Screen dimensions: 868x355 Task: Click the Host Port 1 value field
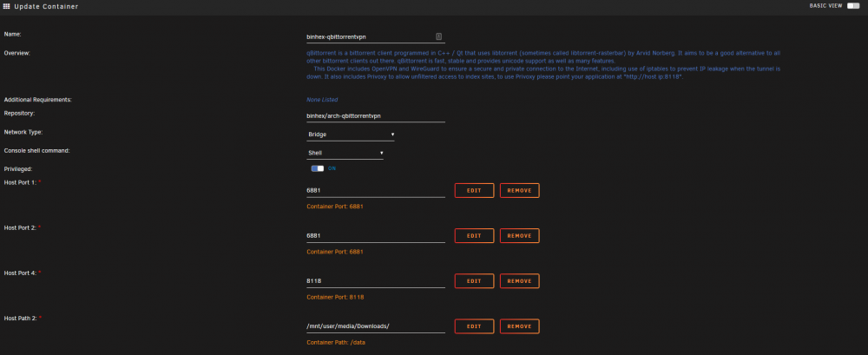(376, 190)
